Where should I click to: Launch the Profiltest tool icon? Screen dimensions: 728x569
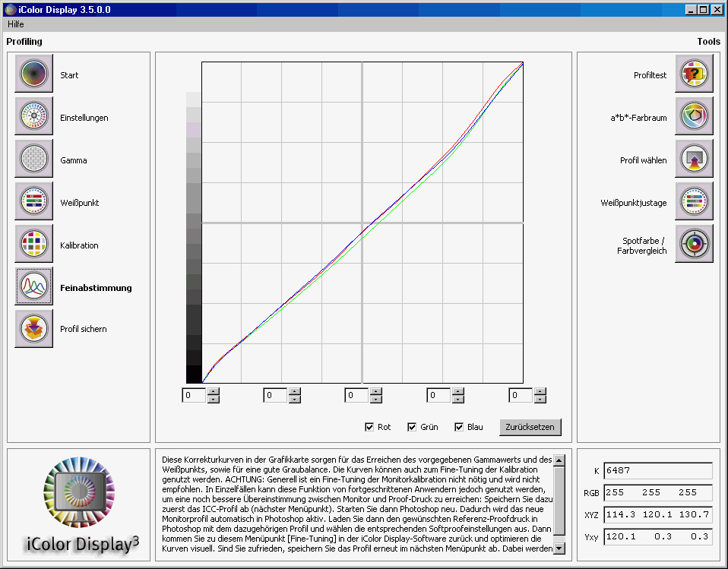click(x=694, y=74)
